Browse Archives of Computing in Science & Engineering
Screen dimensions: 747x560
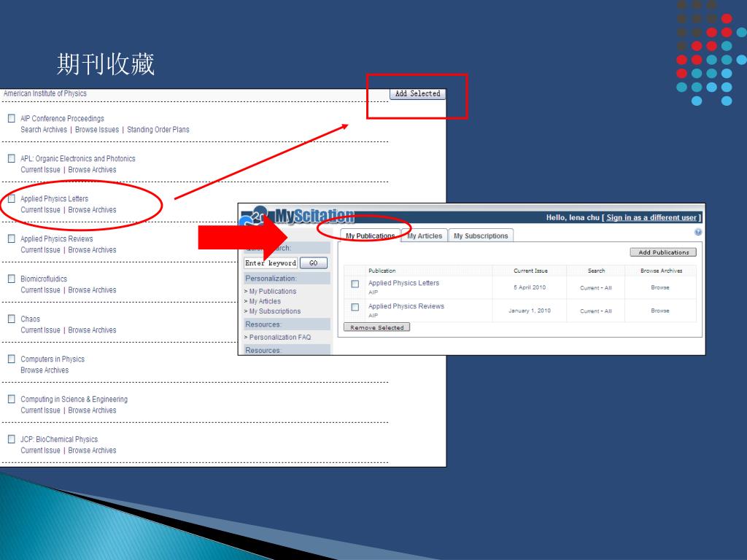(x=92, y=410)
